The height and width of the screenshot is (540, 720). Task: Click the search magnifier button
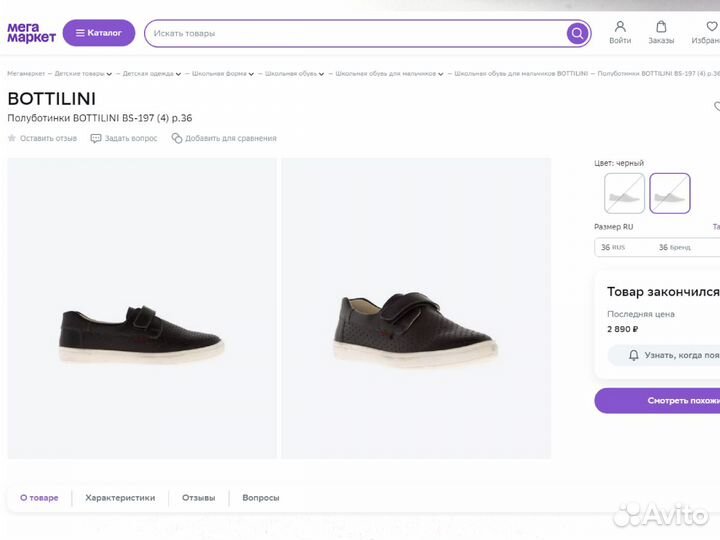577,34
